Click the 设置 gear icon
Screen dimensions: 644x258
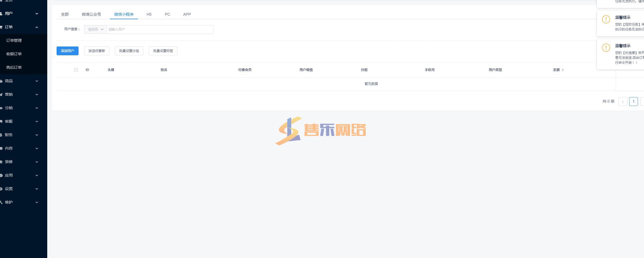tap(1, 189)
